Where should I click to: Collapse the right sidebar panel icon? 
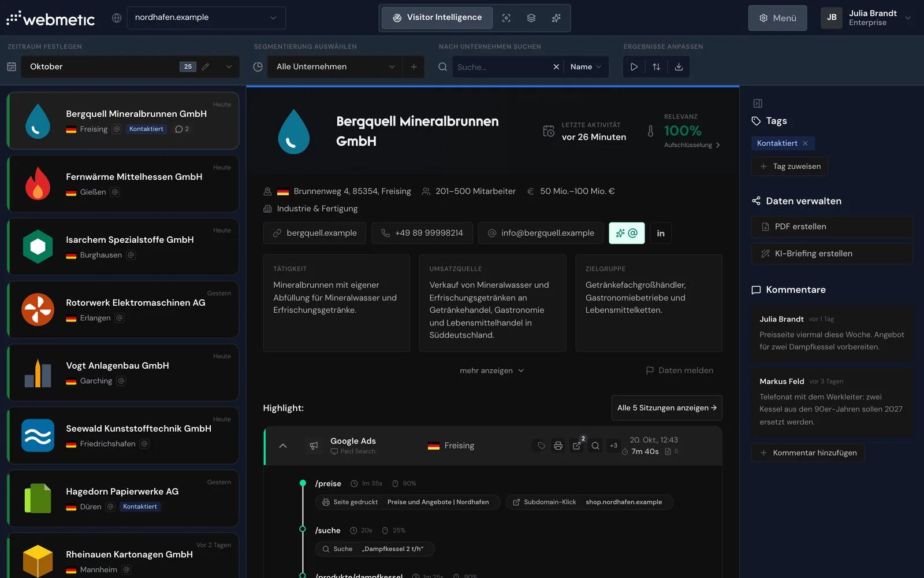[758, 103]
